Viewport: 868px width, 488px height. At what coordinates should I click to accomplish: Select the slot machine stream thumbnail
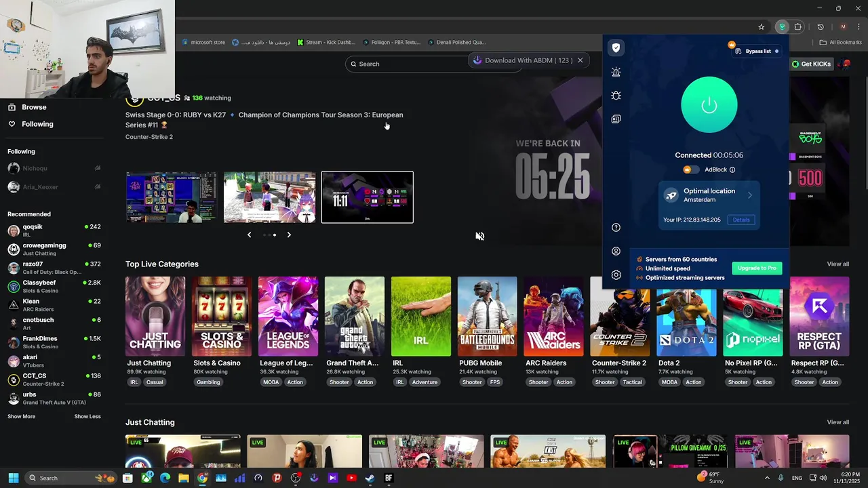(x=172, y=197)
